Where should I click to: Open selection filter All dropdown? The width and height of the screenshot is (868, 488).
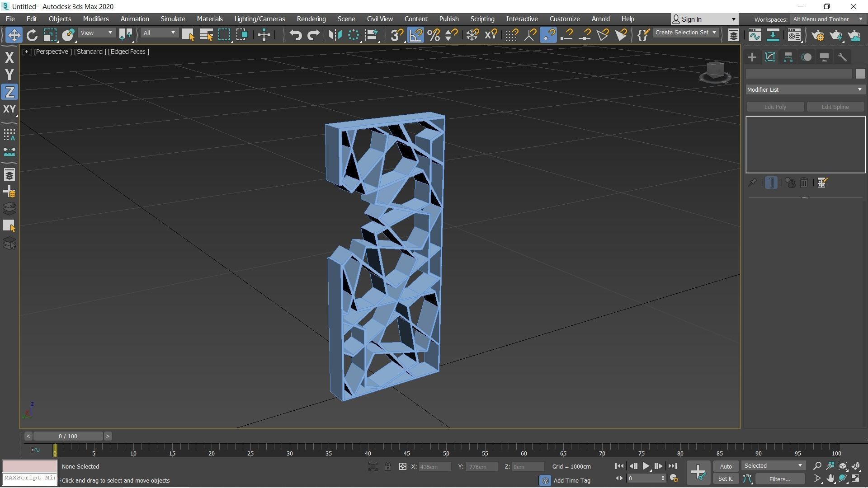point(159,33)
